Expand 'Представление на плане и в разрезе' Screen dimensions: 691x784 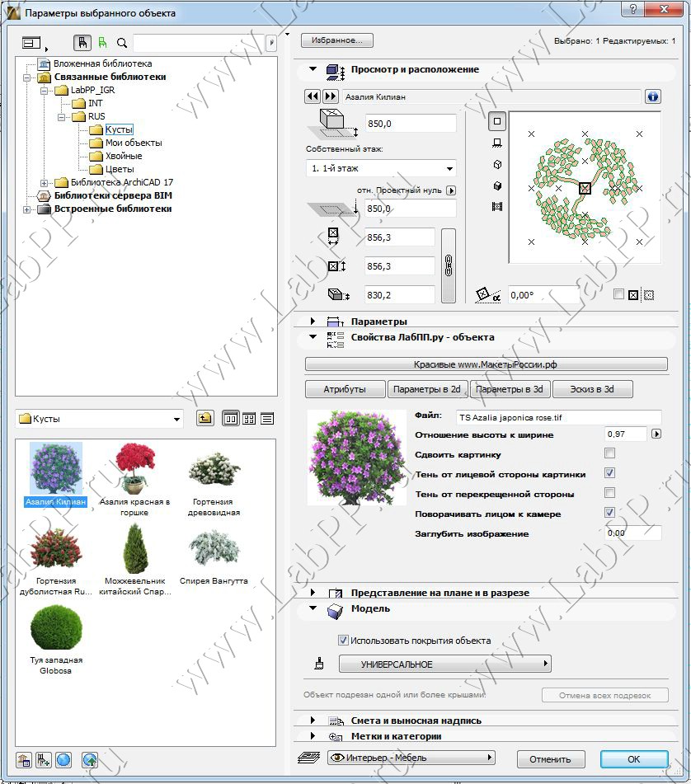(313, 593)
